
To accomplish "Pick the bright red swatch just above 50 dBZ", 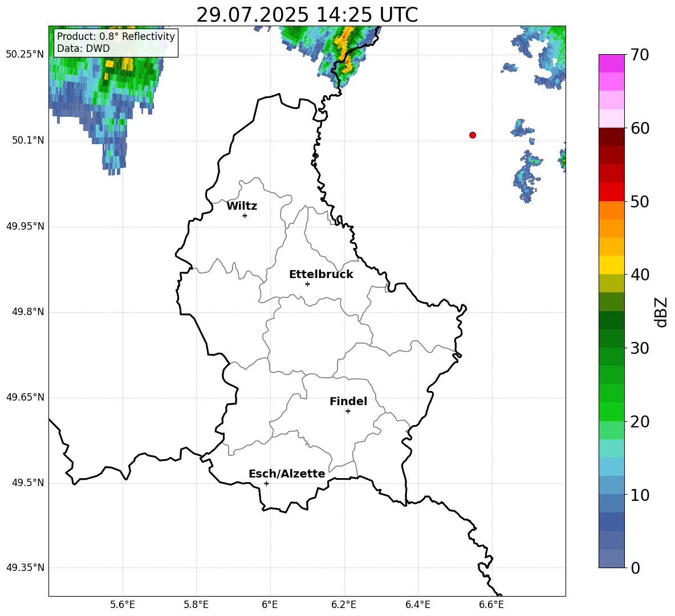I will (611, 192).
